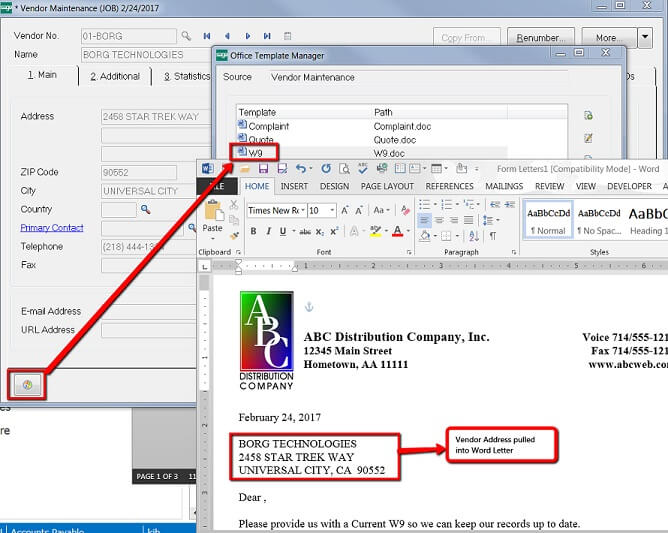Click the Sort A-Z icon in Paragraph group
The image size is (668, 533).
tap(474, 236)
